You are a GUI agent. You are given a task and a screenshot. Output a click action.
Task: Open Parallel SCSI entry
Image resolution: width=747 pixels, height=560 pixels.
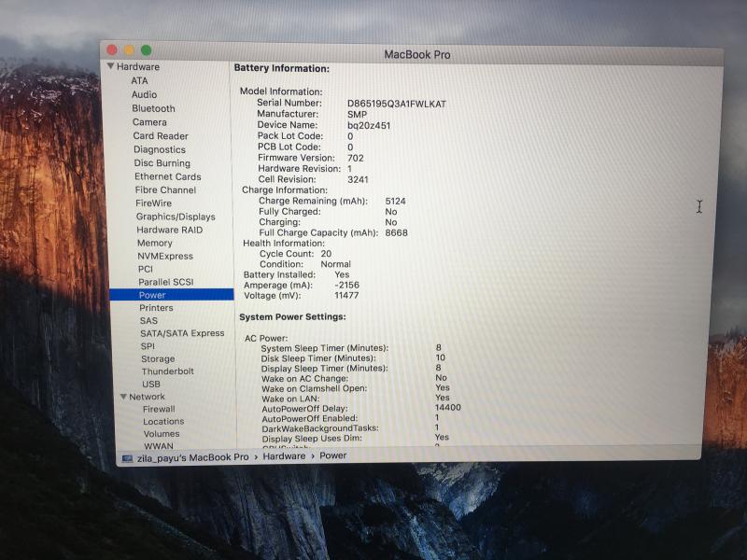[166, 282]
